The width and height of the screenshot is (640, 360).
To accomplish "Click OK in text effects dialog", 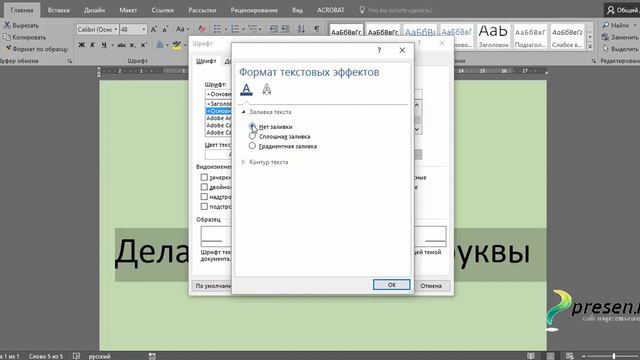I will pos(391,284).
